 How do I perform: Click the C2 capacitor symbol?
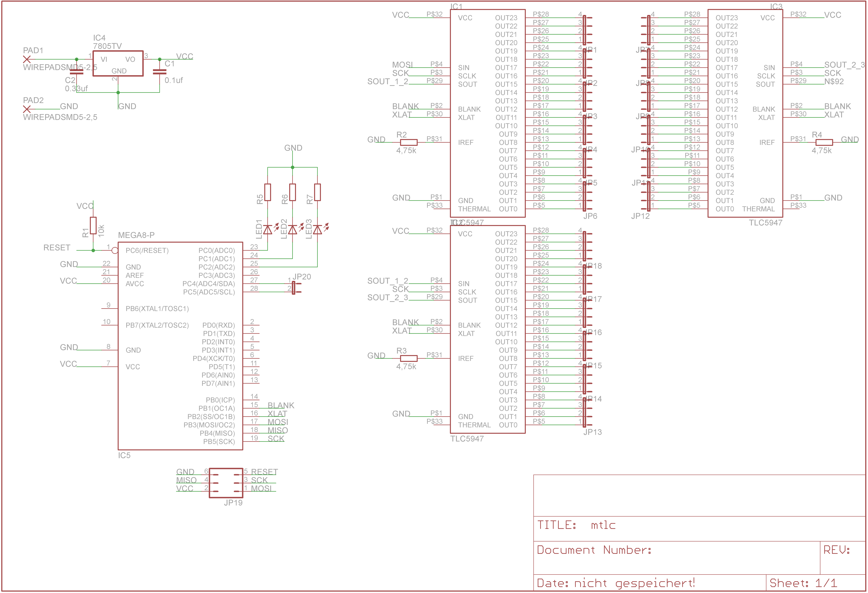[x=77, y=72]
